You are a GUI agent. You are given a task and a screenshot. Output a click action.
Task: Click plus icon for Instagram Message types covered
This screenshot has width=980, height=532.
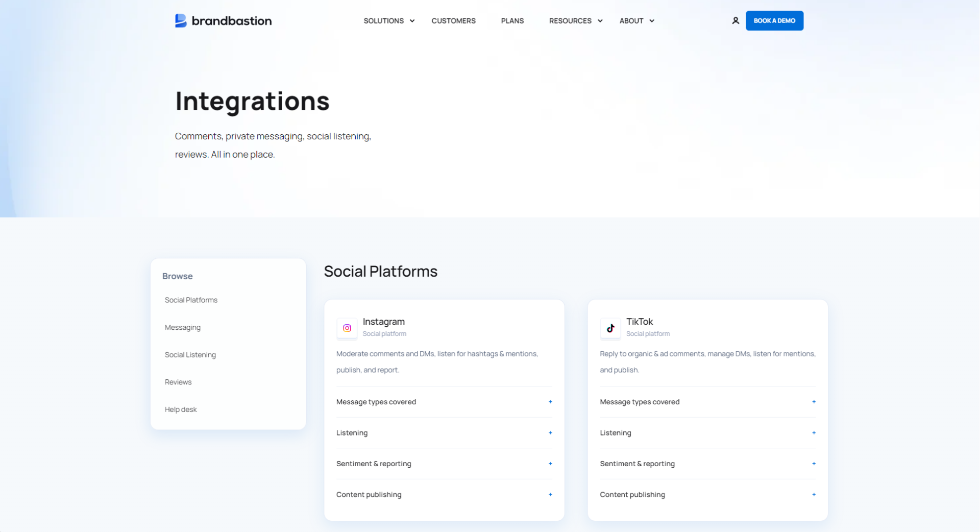click(550, 402)
